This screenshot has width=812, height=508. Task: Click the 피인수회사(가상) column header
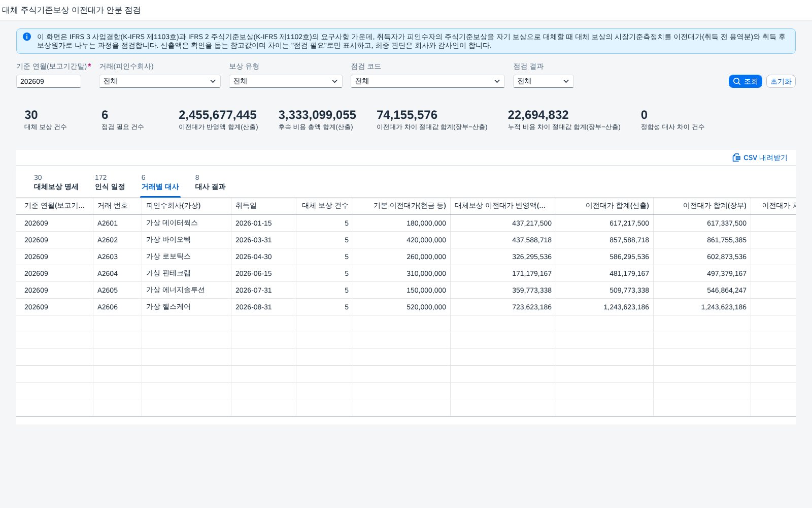186,206
